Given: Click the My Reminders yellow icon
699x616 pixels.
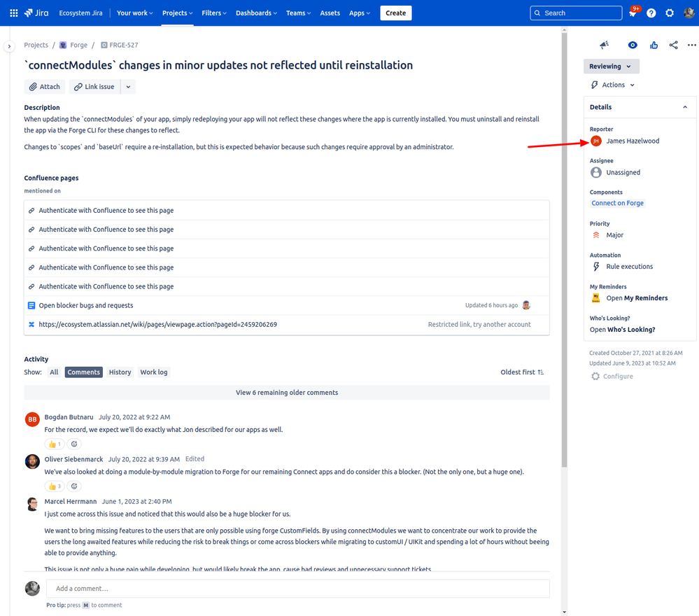Looking at the screenshot, I should [596, 298].
